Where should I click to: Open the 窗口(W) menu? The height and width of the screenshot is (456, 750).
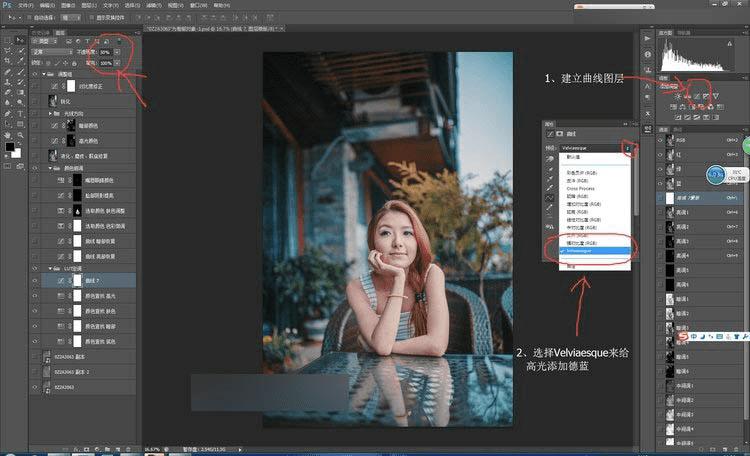[x=199, y=5]
